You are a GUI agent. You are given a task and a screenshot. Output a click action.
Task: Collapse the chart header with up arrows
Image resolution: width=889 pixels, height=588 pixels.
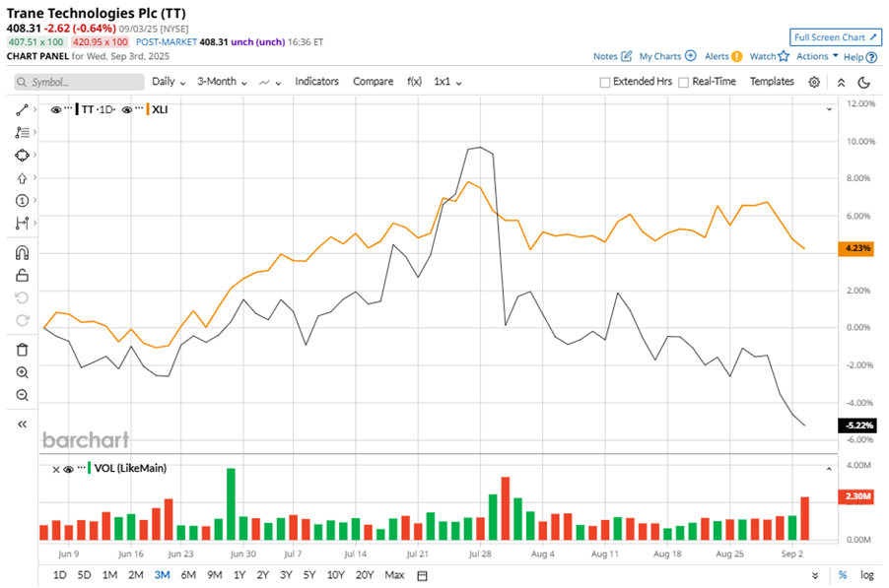click(x=842, y=83)
